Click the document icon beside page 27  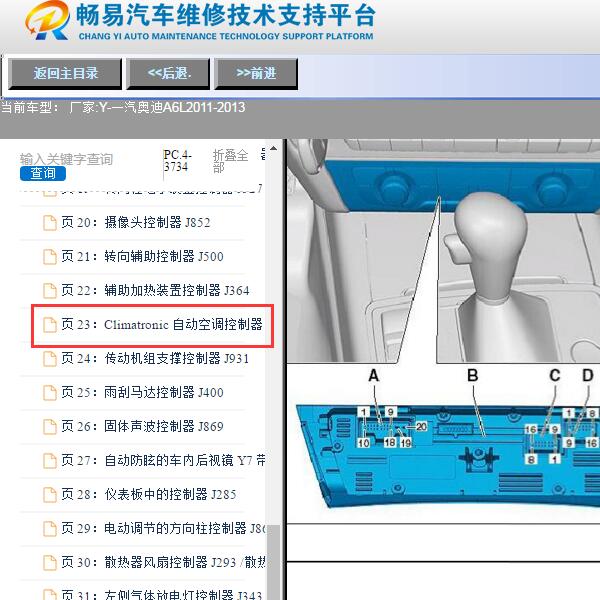(x=50, y=461)
